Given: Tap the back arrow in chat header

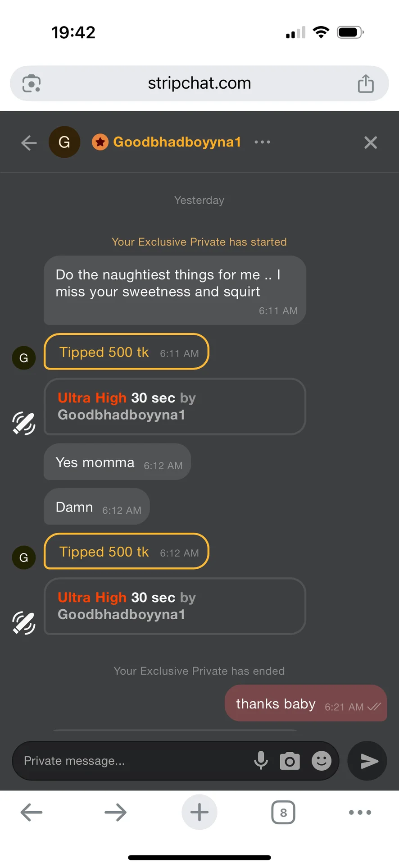Looking at the screenshot, I should (29, 143).
